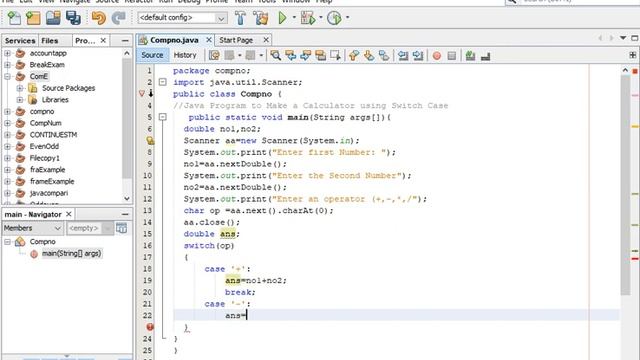This screenshot has height=360, width=640.
Task: Clean and build the project
Action: (x=260, y=18)
